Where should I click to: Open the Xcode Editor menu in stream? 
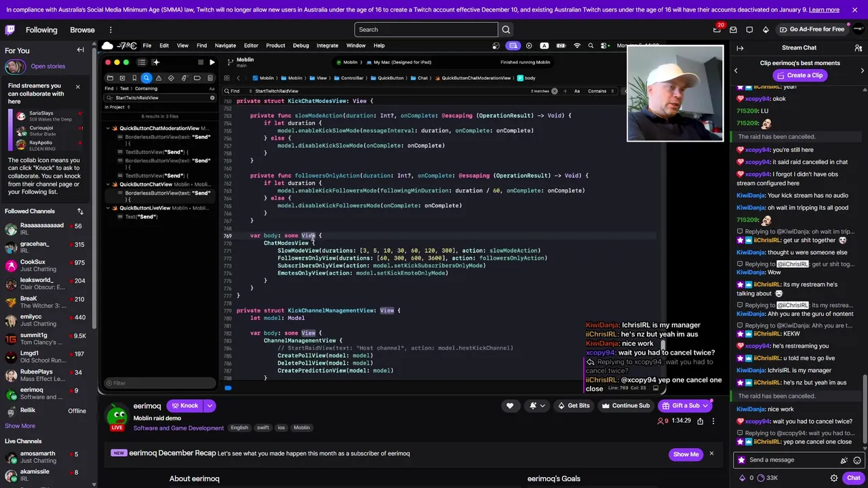click(251, 45)
